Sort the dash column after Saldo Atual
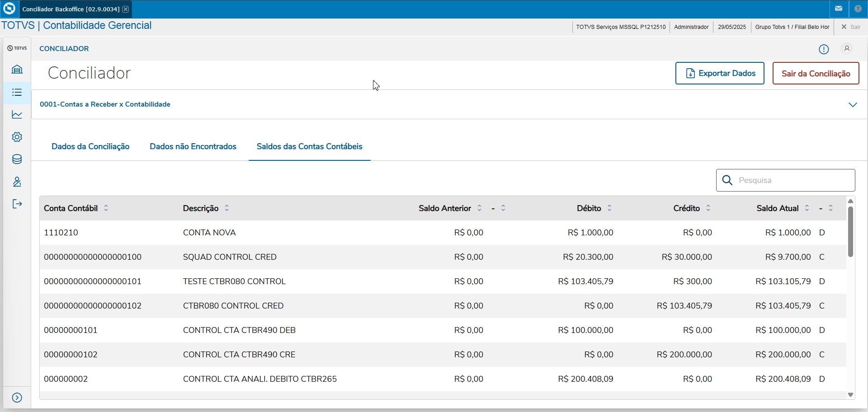This screenshot has height=412, width=868. pos(830,208)
